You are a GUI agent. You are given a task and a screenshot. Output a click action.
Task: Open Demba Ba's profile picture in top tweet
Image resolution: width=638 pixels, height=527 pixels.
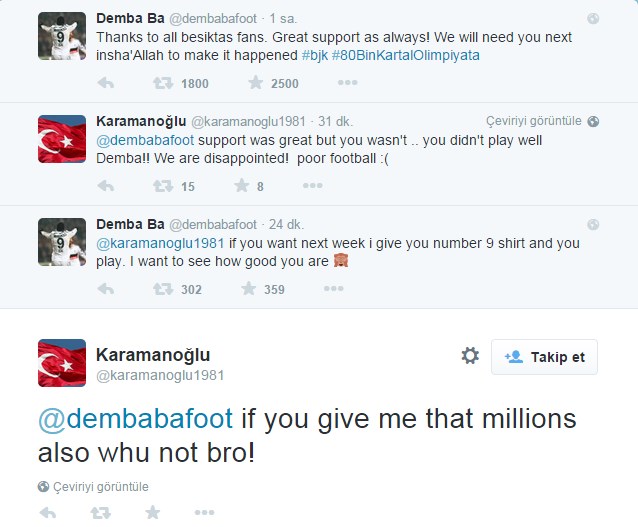62,36
